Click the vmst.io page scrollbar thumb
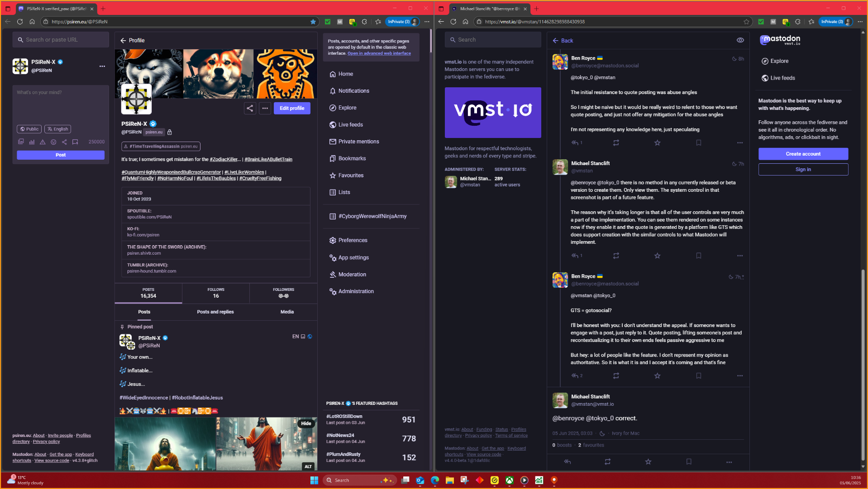 coord(863,365)
